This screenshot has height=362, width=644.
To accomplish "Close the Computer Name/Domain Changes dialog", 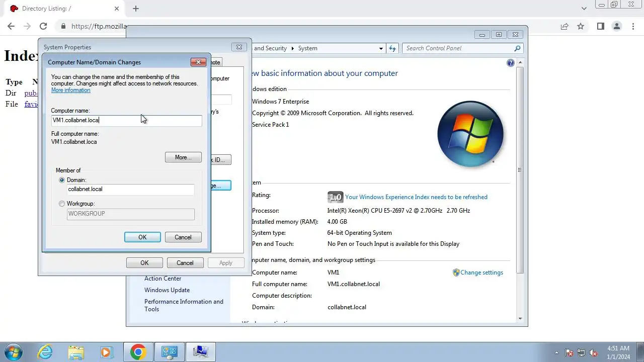I will coord(198,62).
